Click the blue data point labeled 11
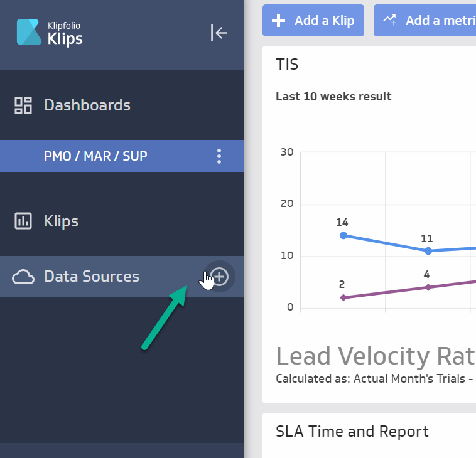This screenshot has width=476, height=458. [x=428, y=251]
